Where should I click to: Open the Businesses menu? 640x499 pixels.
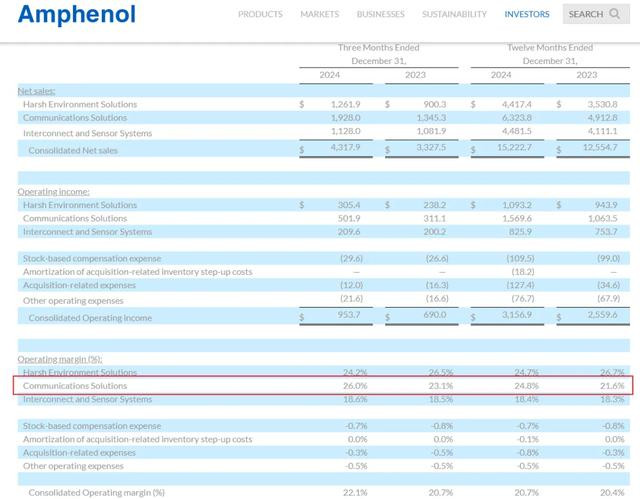(380, 14)
